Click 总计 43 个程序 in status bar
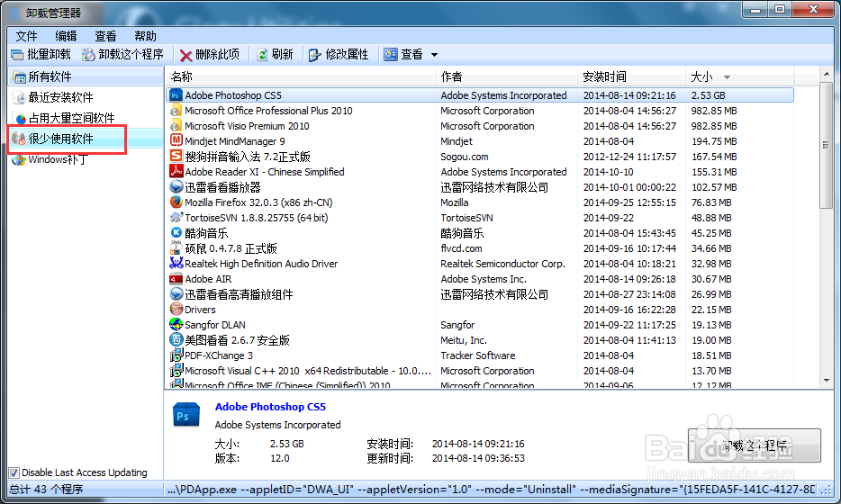The image size is (841, 504). [47, 489]
